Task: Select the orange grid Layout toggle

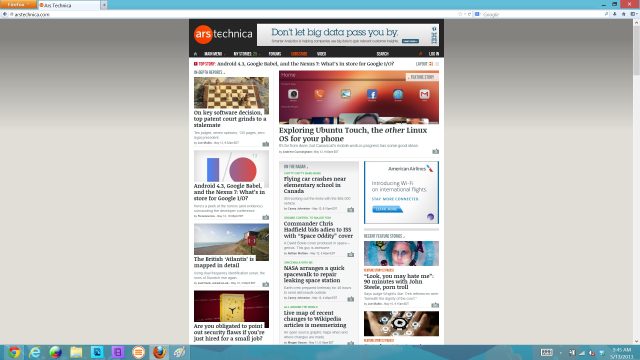Action: (x=431, y=64)
